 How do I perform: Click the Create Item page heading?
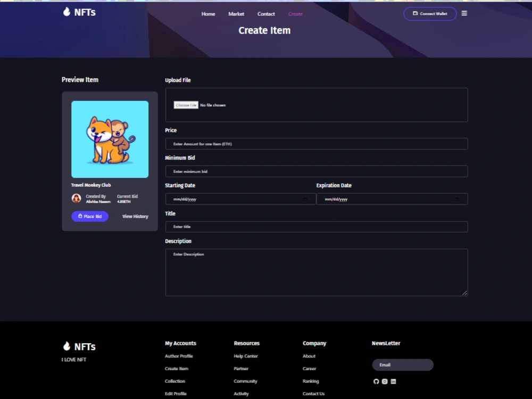(x=264, y=30)
